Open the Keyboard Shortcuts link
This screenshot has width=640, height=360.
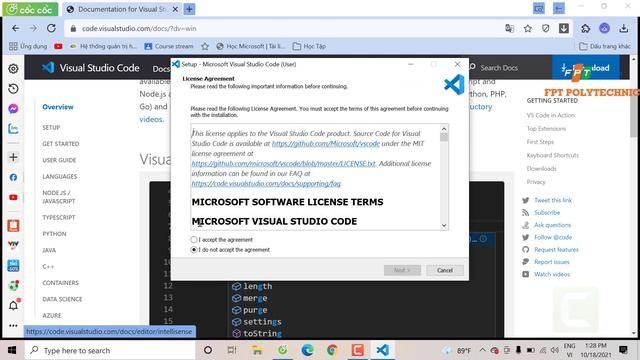[553, 155]
